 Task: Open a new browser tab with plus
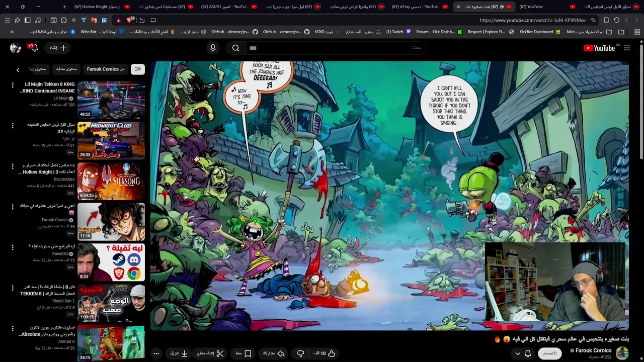(64, 7)
